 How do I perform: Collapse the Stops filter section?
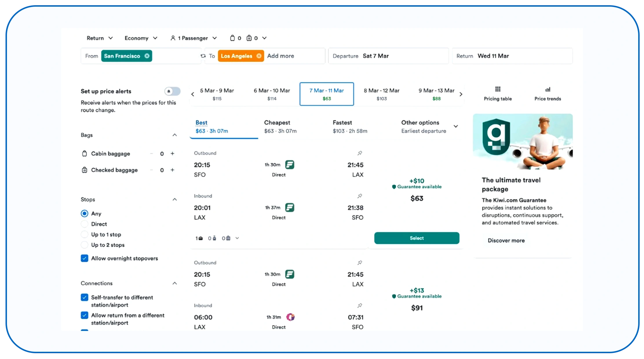tap(175, 199)
